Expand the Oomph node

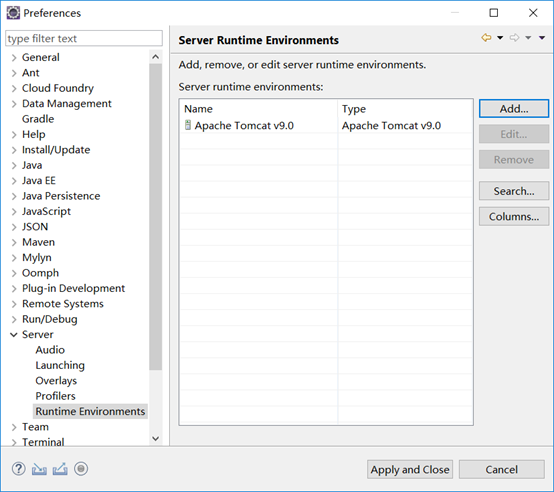pyautogui.click(x=14, y=273)
